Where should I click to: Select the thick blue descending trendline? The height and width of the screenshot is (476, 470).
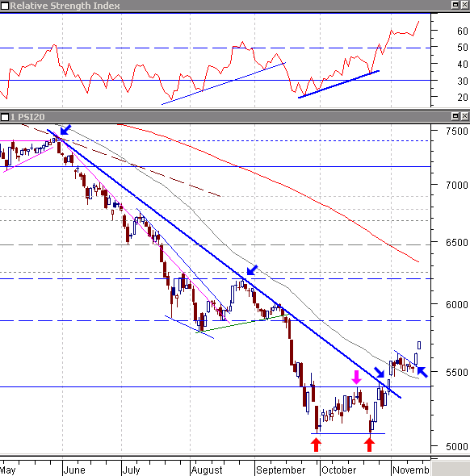[225, 264]
